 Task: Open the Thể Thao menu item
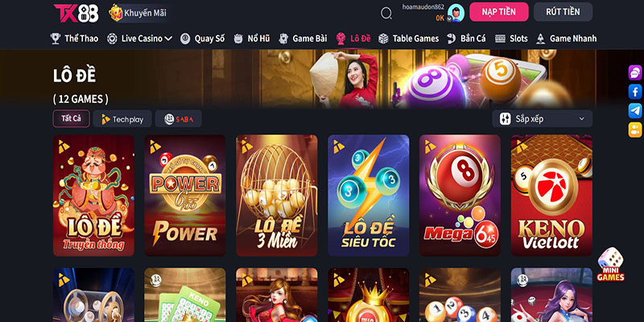click(x=74, y=39)
